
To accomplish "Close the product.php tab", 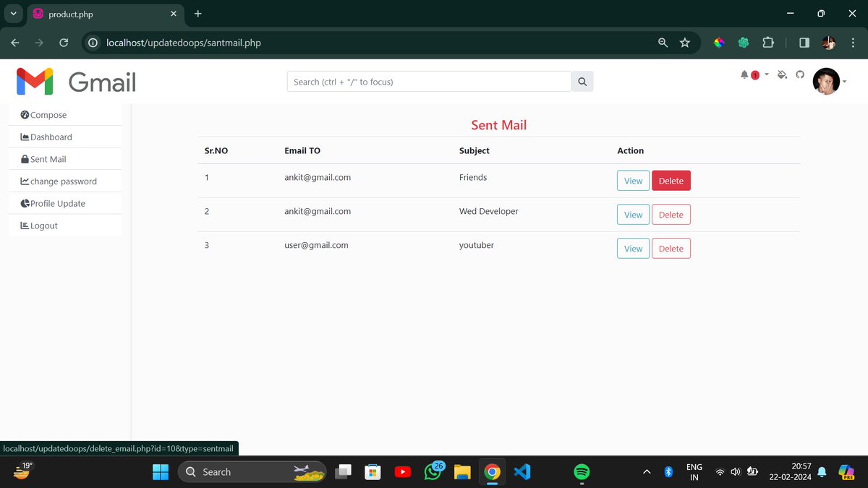I will pos(174,14).
